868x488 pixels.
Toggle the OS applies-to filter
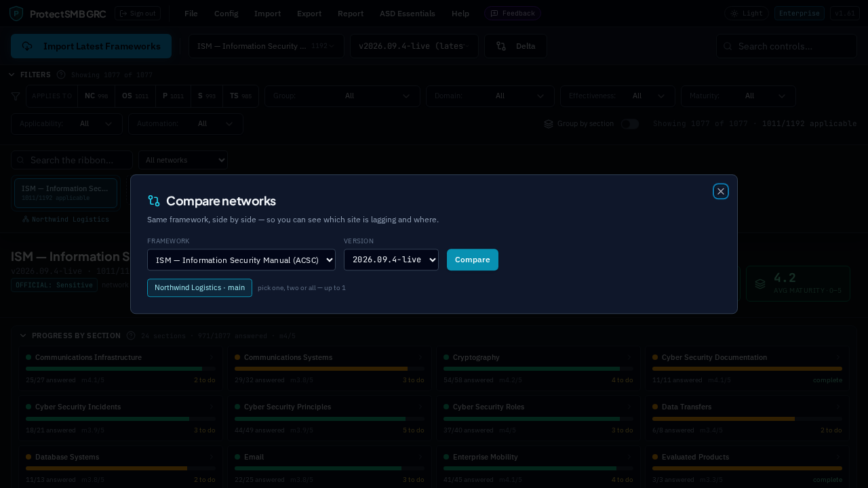point(135,96)
